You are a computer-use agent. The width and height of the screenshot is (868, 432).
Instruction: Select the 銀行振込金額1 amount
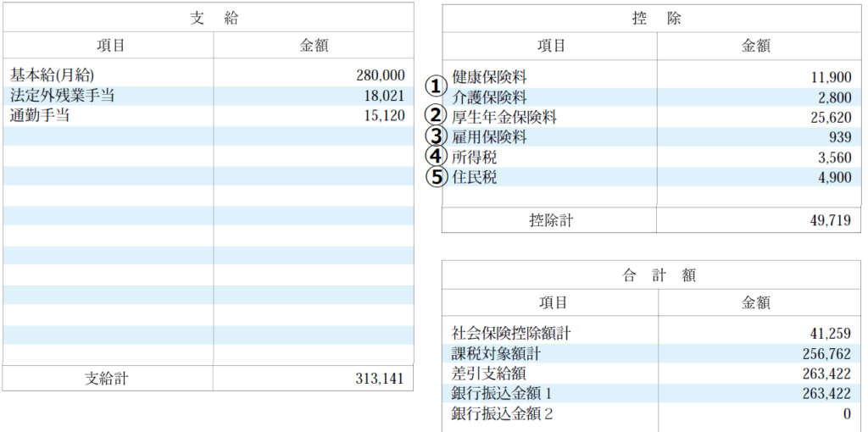[826, 393]
